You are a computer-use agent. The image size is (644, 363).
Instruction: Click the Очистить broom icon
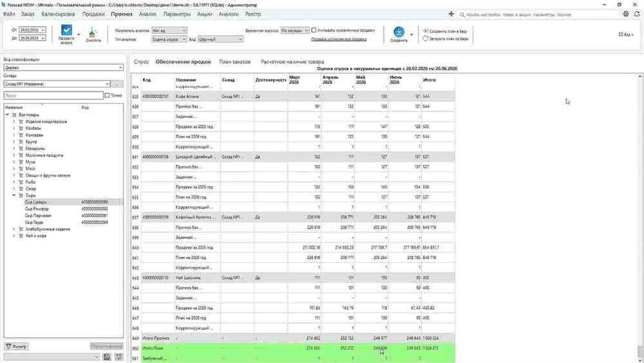pyautogui.click(x=93, y=32)
